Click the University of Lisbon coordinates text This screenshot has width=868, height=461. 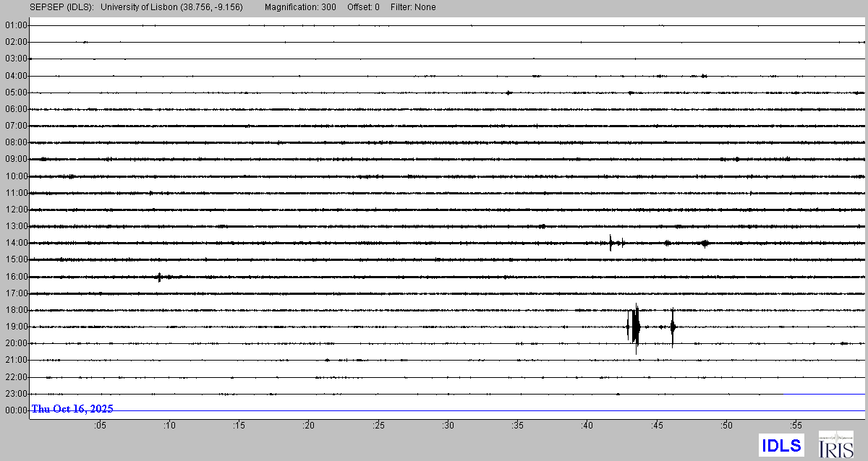(x=171, y=7)
